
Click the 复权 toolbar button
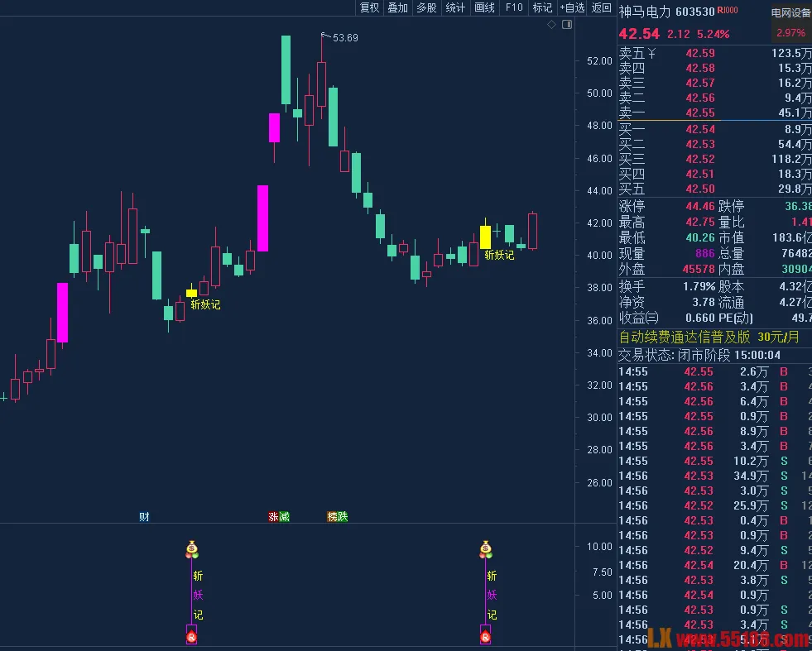[x=369, y=7]
